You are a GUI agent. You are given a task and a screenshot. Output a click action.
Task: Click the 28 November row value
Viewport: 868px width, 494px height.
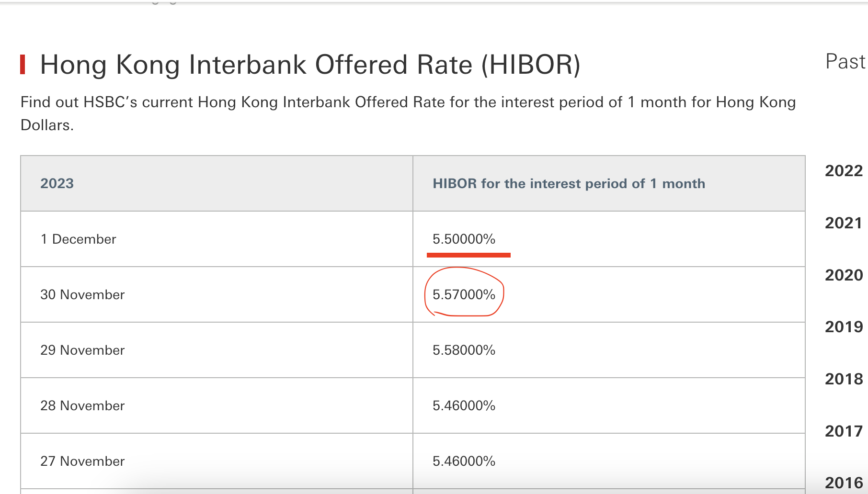tap(464, 405)
